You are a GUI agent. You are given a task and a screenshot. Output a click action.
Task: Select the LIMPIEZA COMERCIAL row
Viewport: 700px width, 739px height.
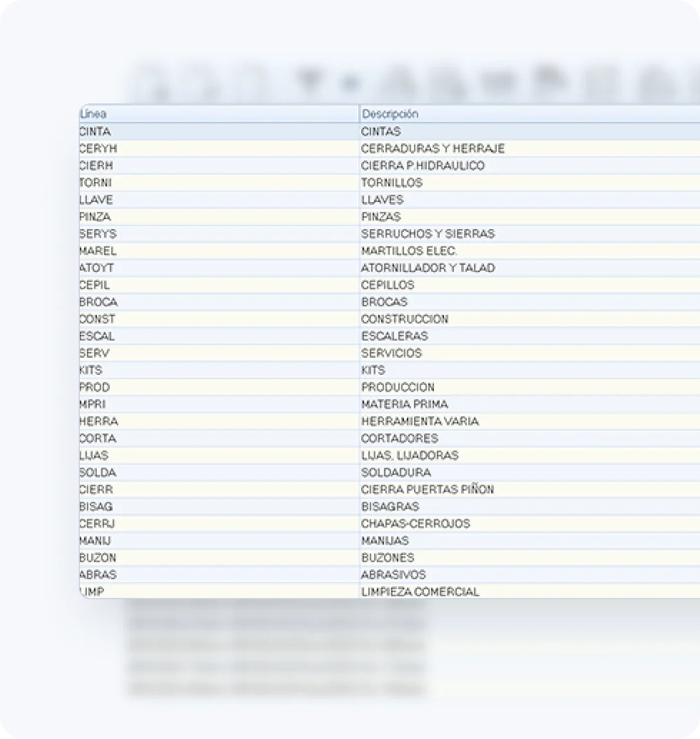(420, 592)
